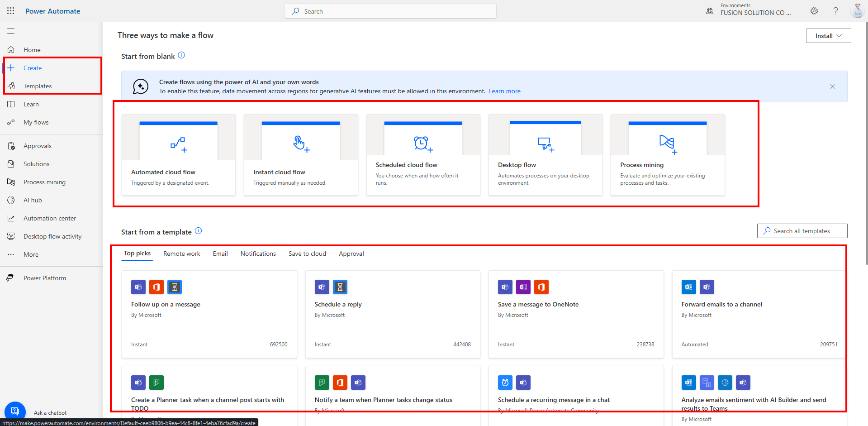Open the Forward emails to a channel template
Screen dimensions: 868x426
pyautogui.click(x=759, y=314)
